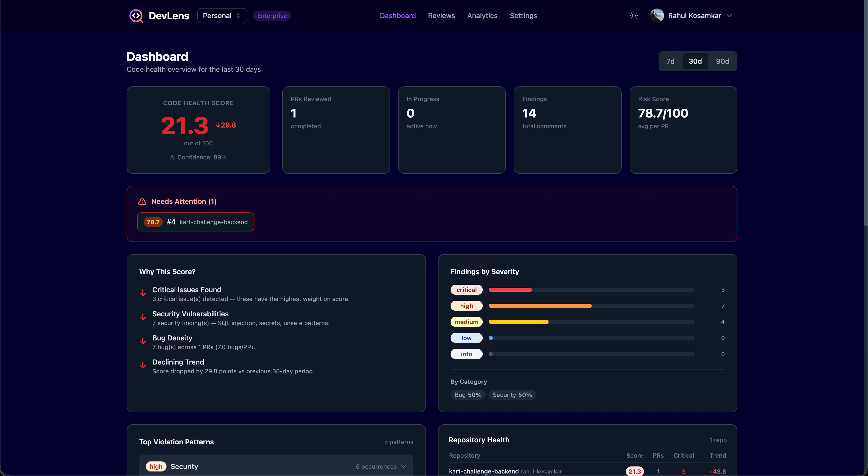Click the critical severity badge
Viewport: 868px width, 476px height.
pos(466,290)
